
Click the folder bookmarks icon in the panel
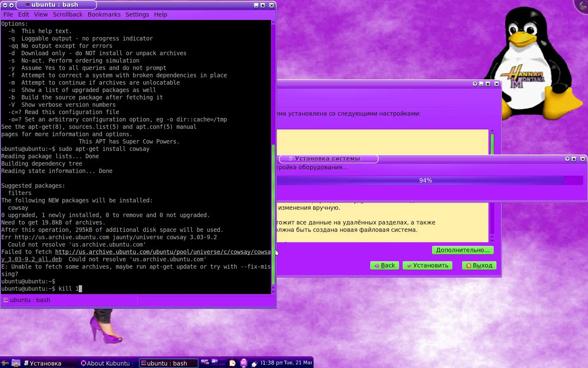click(x=16, y=363)
